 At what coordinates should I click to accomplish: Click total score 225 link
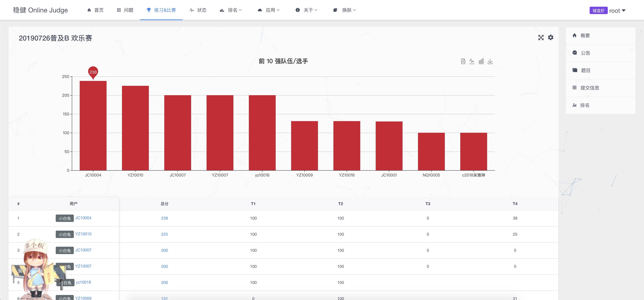pyautogui.click(x=164, y=234)
